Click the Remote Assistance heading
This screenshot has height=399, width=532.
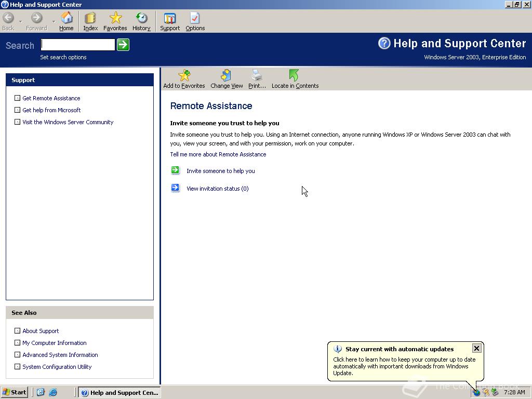point(211,106)
